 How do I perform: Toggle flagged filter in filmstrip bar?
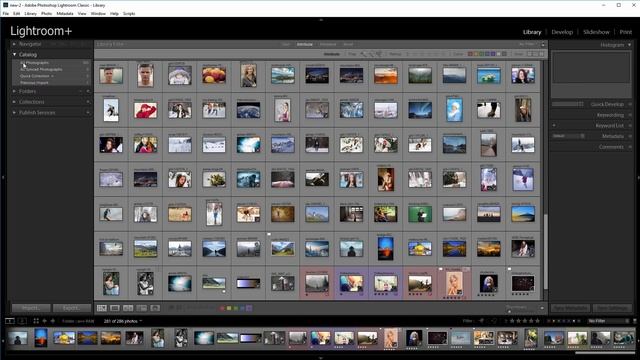click(x=482, y=321)
